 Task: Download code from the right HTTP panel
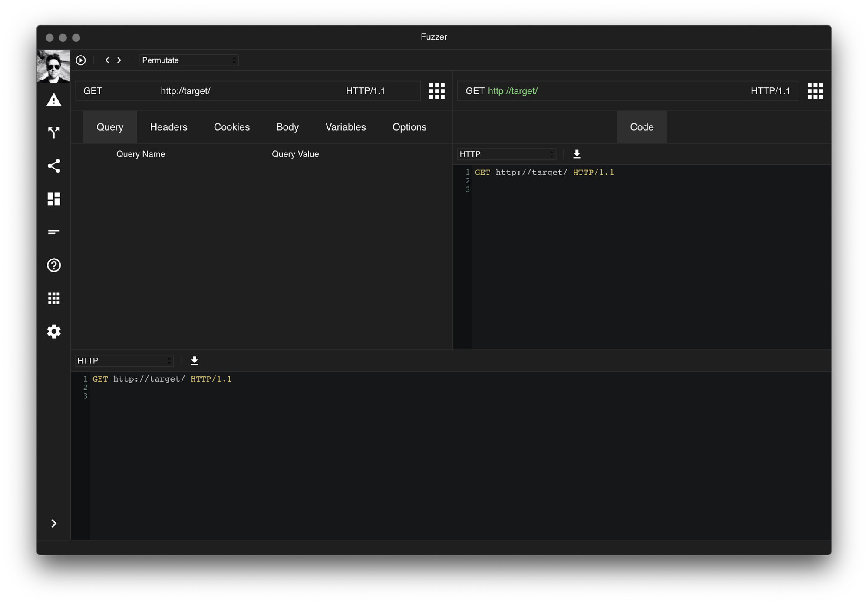pos(577,154)
